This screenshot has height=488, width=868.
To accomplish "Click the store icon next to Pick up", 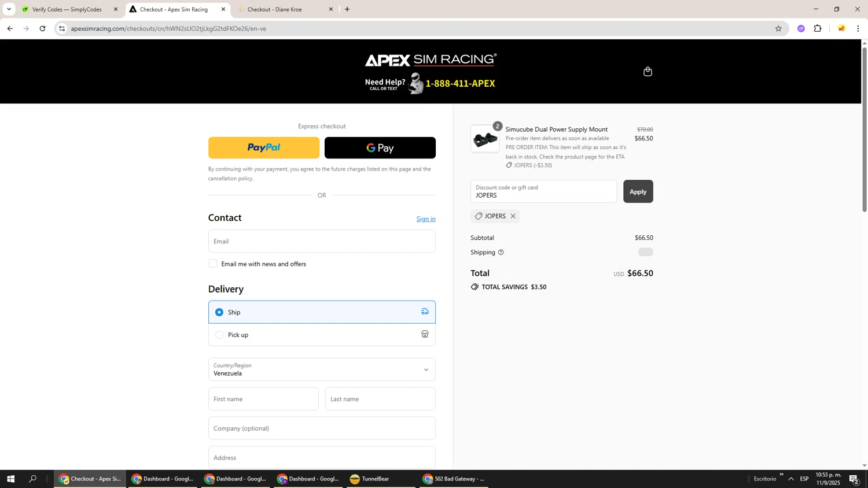I will [x=425, y=334].
